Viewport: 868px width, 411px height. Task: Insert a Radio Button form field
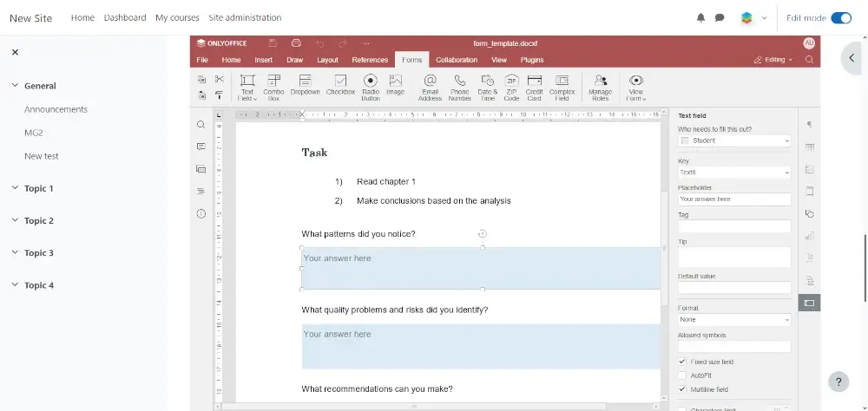pos(370,87)
